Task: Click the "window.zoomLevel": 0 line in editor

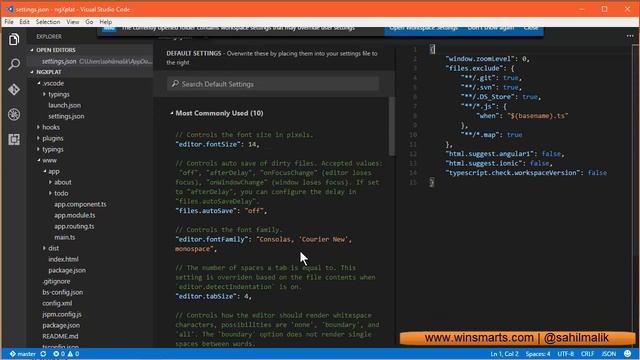Action: 488,59
